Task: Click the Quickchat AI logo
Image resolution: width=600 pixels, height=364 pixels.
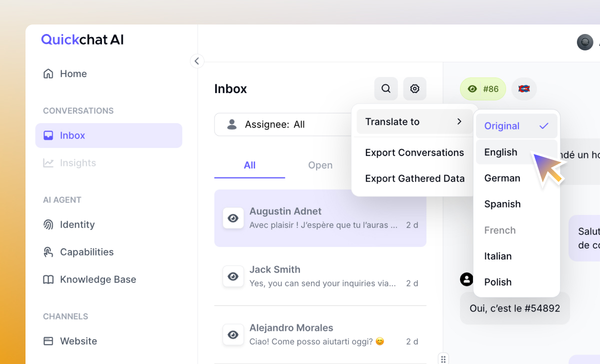Action: pos(82,39)
